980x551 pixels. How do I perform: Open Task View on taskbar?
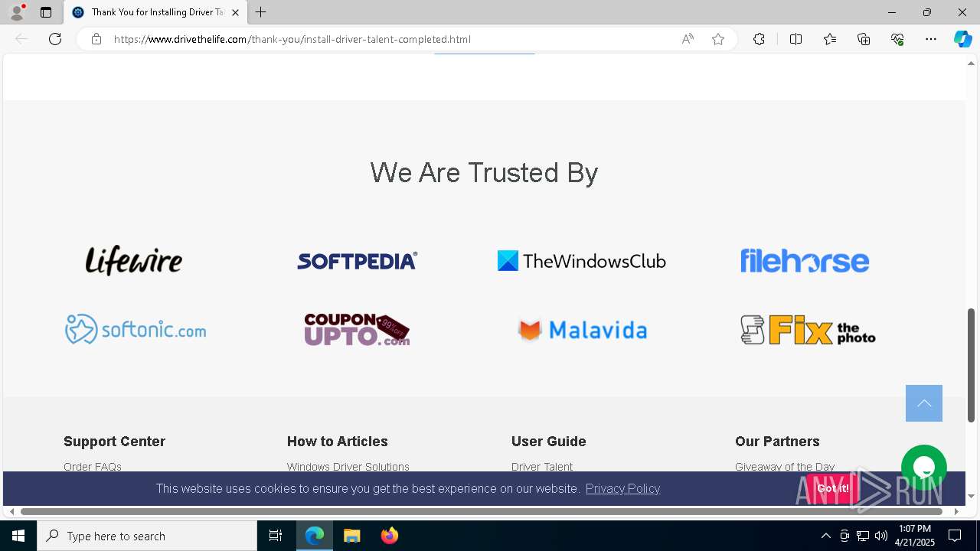tap(276, 536)
